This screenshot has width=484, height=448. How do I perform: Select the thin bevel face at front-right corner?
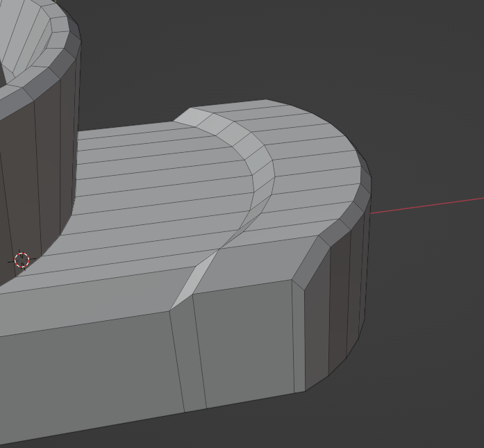click(x=299, y=337)
